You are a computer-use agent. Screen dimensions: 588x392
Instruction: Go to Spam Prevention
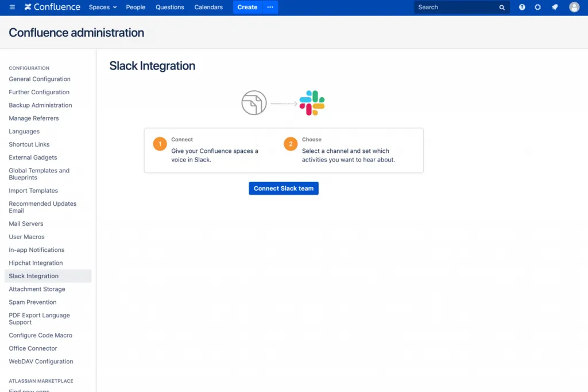33,302
